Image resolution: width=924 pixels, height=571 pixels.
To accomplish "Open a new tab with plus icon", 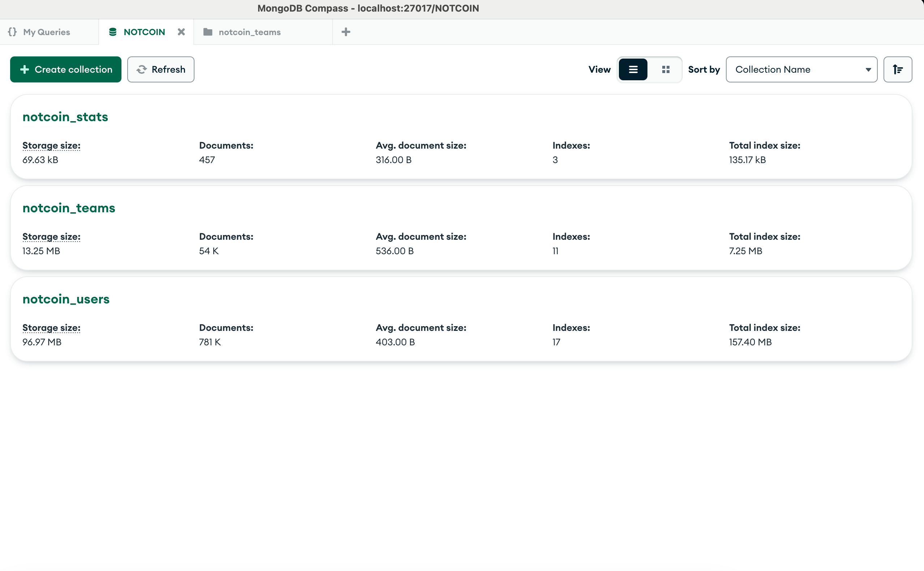I will (346, 32).
